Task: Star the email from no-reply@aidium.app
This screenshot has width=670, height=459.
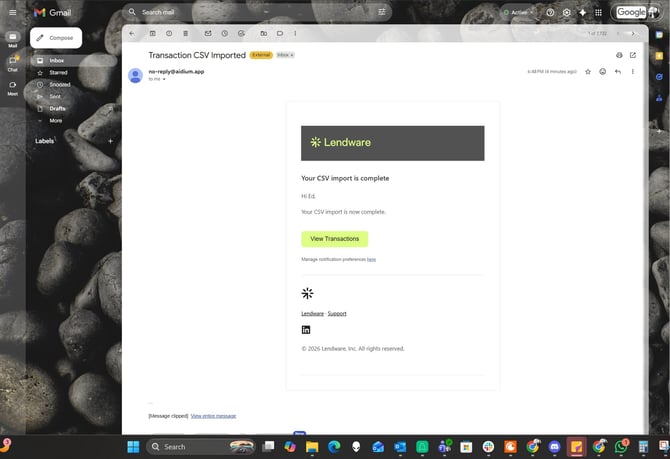Action: point(588,72)
